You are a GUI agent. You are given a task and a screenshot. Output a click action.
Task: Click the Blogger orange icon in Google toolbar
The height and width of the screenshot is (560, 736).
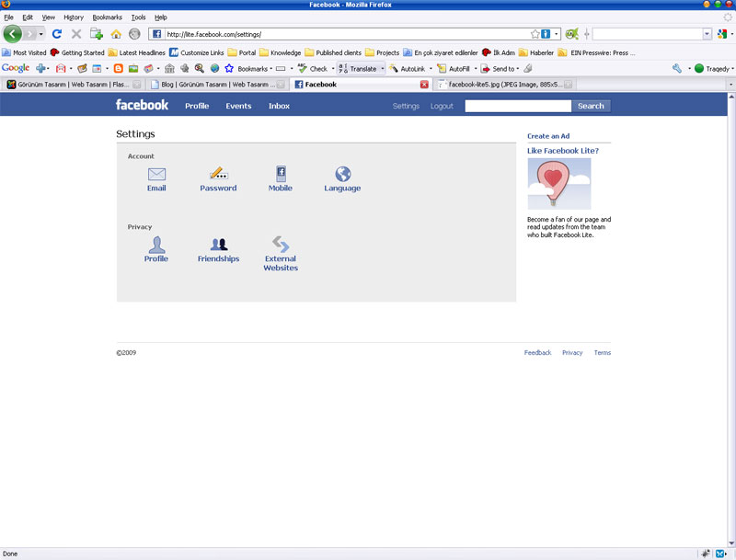pos(119,68)
